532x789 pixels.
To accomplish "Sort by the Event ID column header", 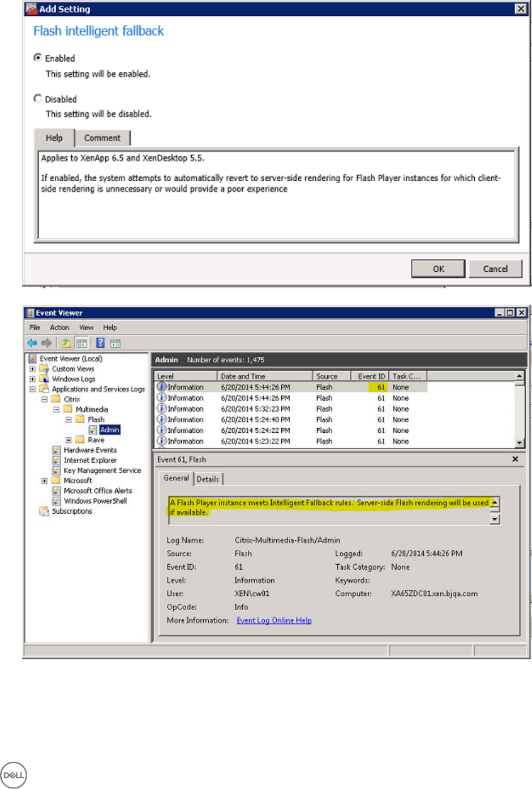I will [370, 376].
